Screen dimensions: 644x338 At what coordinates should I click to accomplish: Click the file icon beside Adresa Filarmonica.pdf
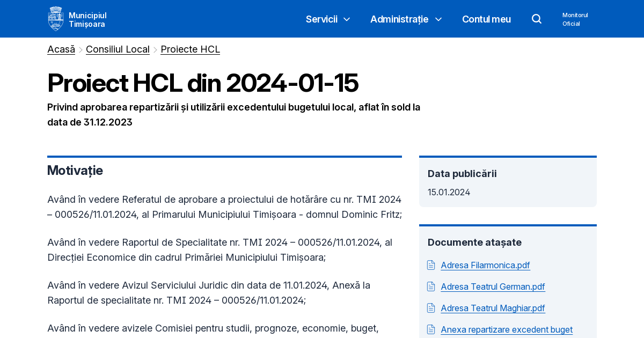(430, 264)
